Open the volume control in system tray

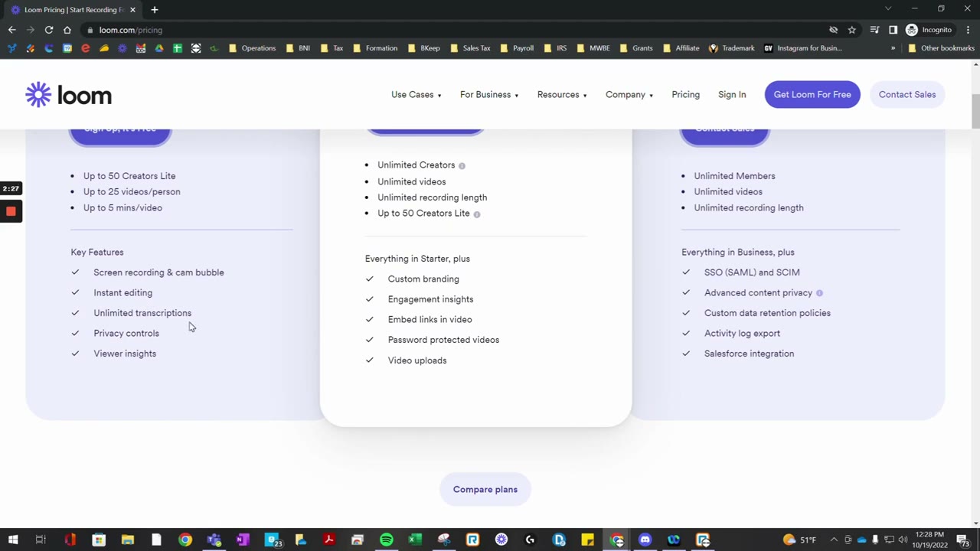click(x=903, y=540)
